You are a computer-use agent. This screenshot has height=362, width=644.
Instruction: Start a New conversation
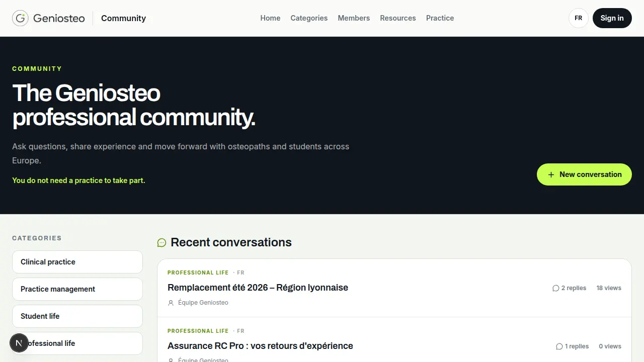(x=584, y=174)
